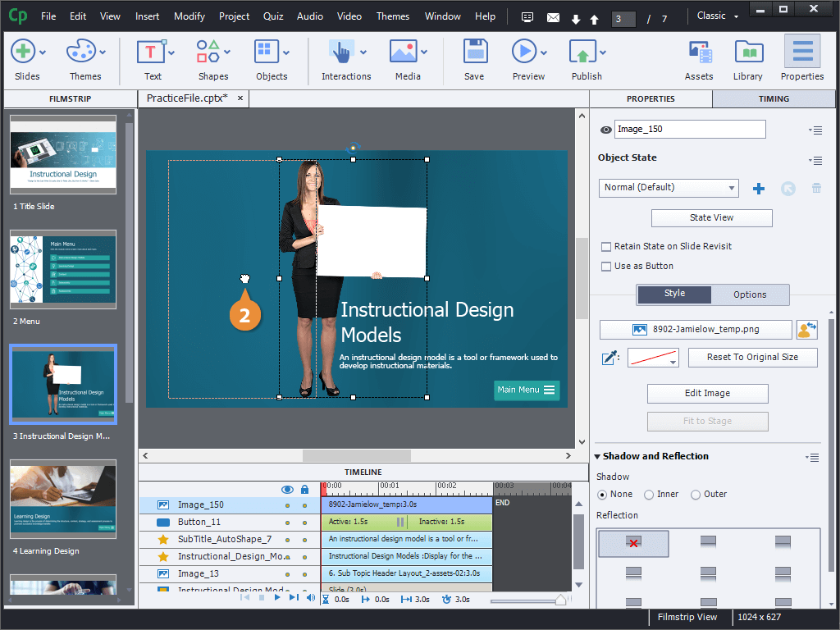Enable Use as Button checkbox

coord(606,267)
